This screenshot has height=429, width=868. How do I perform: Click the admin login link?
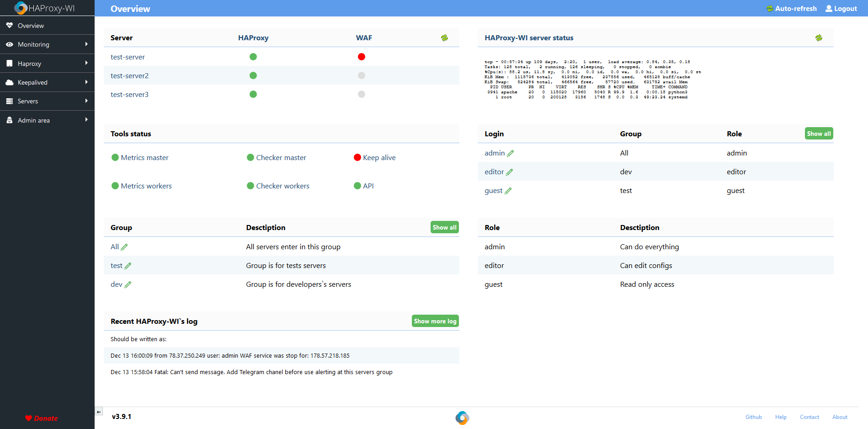coord(495,153)
